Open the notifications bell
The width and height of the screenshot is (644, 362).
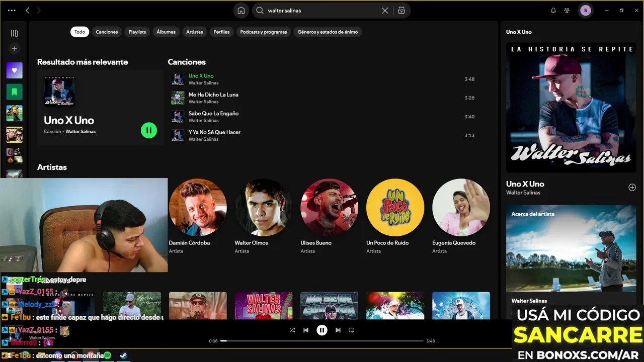pos(553,10)
